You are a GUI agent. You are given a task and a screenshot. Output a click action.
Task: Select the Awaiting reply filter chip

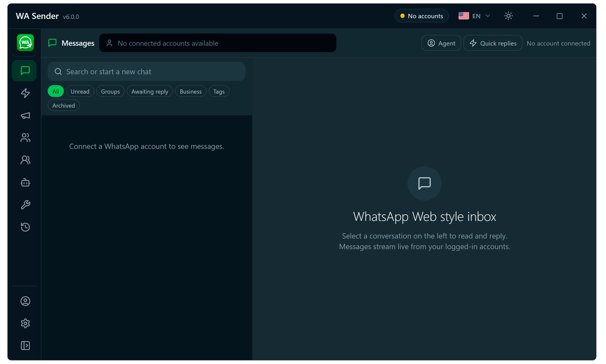tap(150, 92)
